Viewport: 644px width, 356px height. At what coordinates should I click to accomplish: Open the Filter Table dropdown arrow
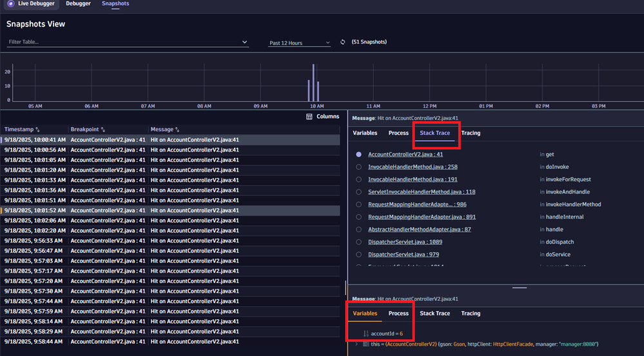coord(244,42)
